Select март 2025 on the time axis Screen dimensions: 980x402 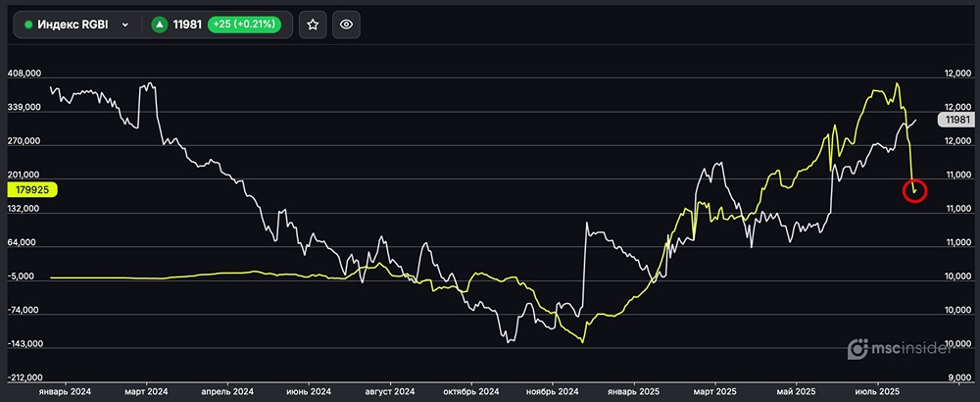715,391
